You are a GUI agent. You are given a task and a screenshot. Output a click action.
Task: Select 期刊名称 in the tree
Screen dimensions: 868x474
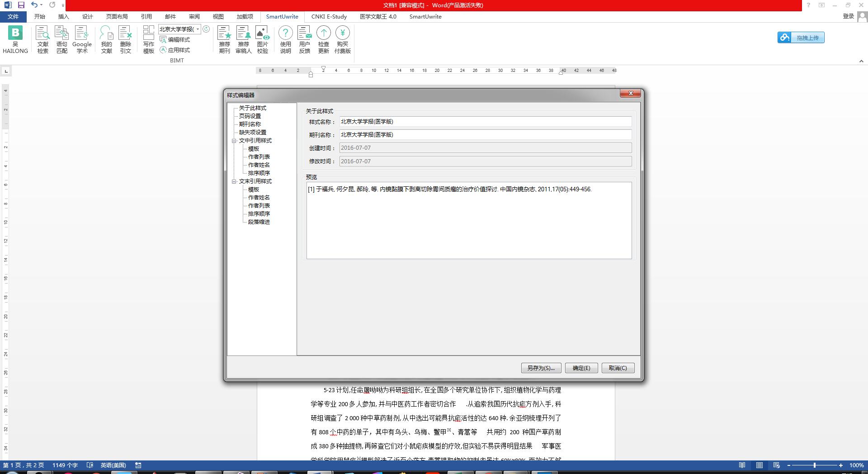(x=250, y=124)
